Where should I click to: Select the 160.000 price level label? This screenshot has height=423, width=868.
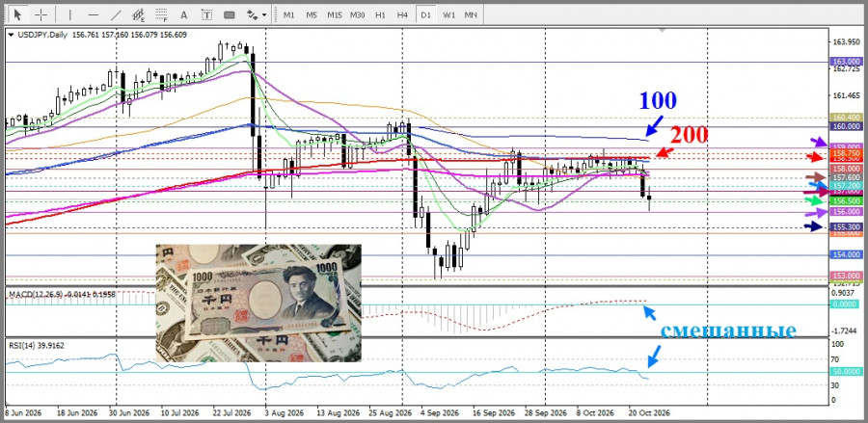click(x=846, y=126)
